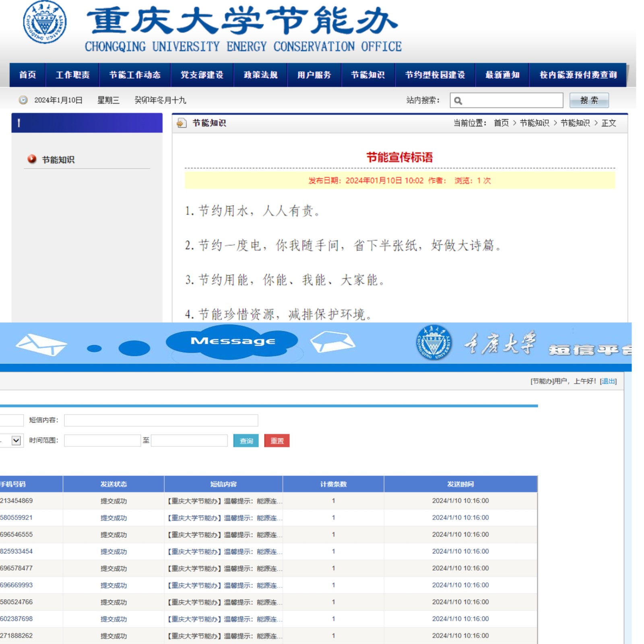The width and height of the screenshot is (644, 644).
Task: Expand the dropdown arrow left of 时间范围
Action: [x=16, y=440]
